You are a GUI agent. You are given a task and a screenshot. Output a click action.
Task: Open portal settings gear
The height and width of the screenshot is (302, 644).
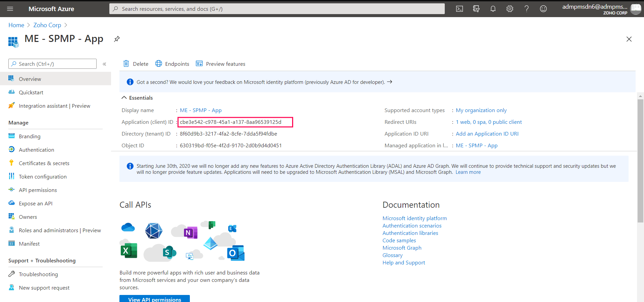click(509, 9)
